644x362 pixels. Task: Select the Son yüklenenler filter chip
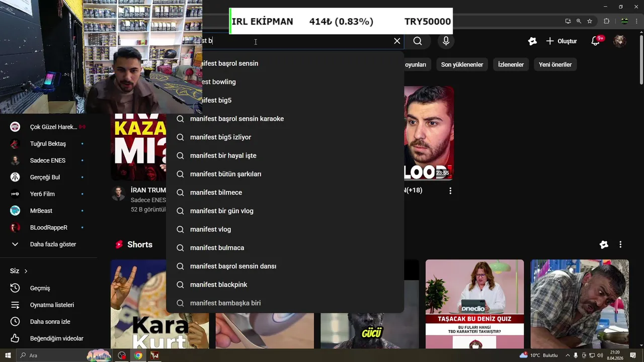click(x=462, y=64)
